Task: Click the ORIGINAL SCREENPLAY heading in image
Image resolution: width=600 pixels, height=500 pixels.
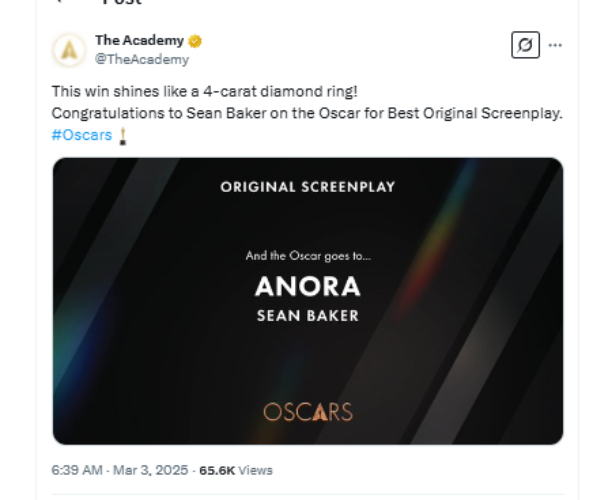Action: tap(307, 187)
